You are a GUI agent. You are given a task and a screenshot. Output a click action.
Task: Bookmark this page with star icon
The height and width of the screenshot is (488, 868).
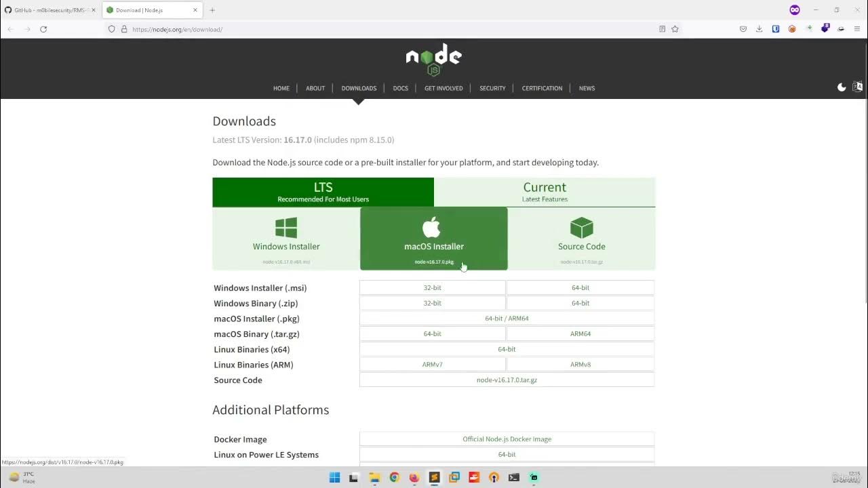[675, 29]
